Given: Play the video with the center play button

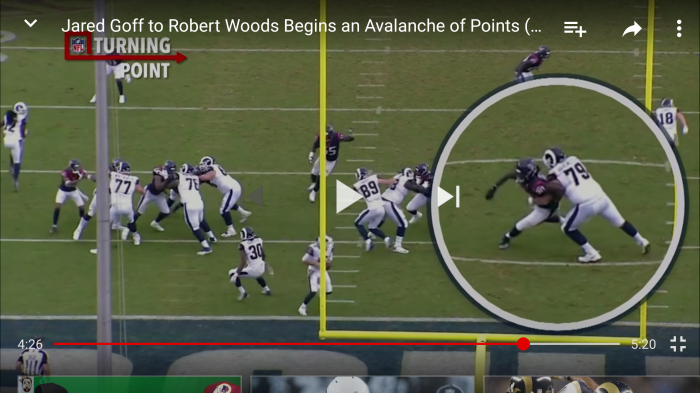Looking at the screenshot, I should pyautogui.click(x=349, y=196).
